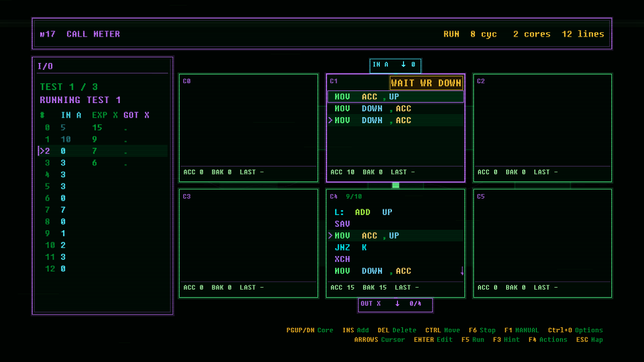The image size is (644, 362).
Task: Click the C1 core label
Action: pyautogui.click(x=334, y=81)
